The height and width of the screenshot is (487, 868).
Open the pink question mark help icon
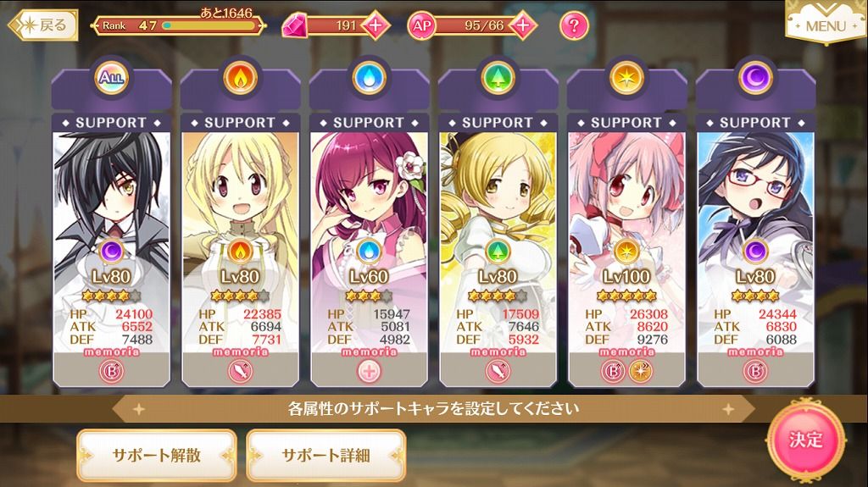(x=574, y=25)
